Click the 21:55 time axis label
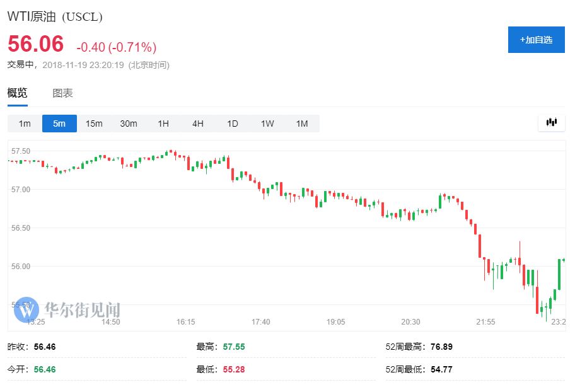 tap(485, 322)
